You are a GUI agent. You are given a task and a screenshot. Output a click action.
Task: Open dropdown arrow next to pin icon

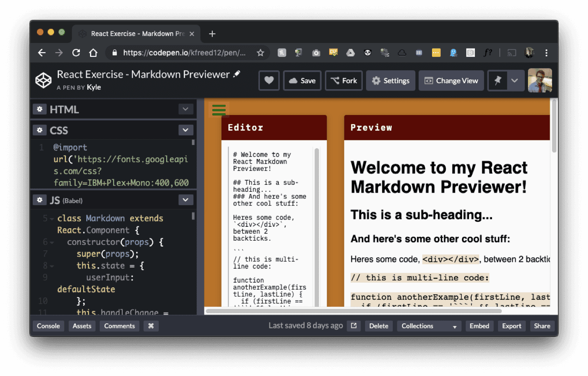click(x=515, y=80)
